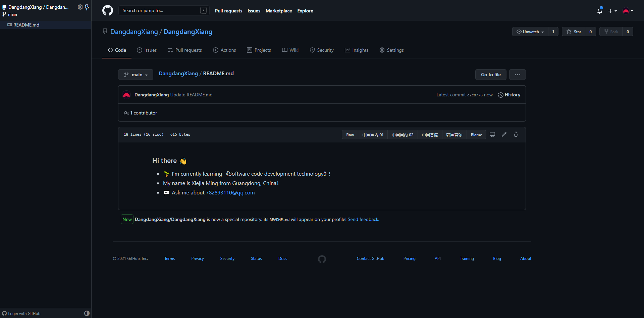Open the Update README.md commit message
Screen dimensions: 644x318
pos(191,95)
